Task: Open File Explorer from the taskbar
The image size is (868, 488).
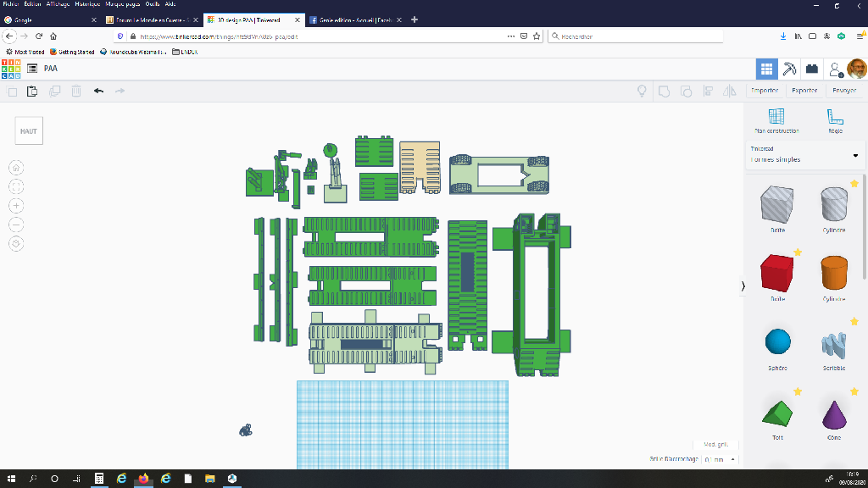Action: [210, 479]
